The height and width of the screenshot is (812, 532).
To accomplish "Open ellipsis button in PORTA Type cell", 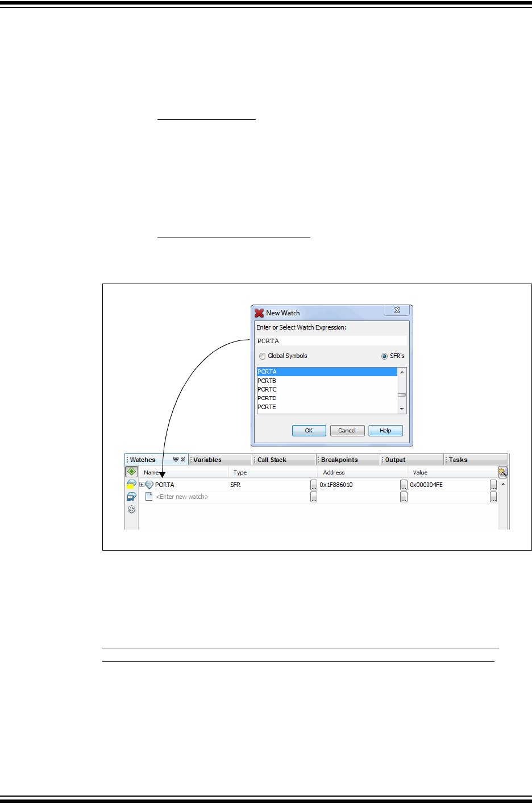I will pos(314,485).
